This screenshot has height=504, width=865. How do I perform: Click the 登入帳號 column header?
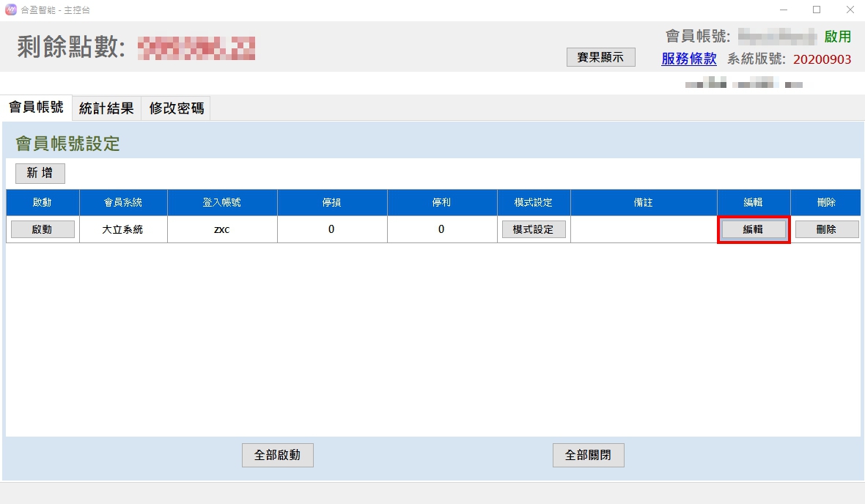click(x=222, y=202)
